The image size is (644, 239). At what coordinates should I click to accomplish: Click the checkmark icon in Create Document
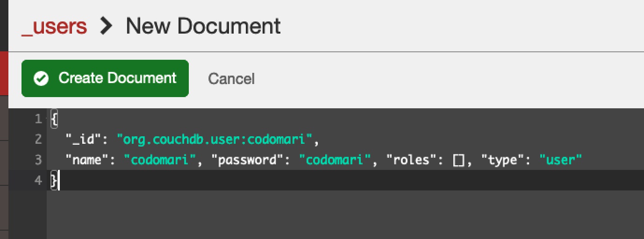pos(42,78)
